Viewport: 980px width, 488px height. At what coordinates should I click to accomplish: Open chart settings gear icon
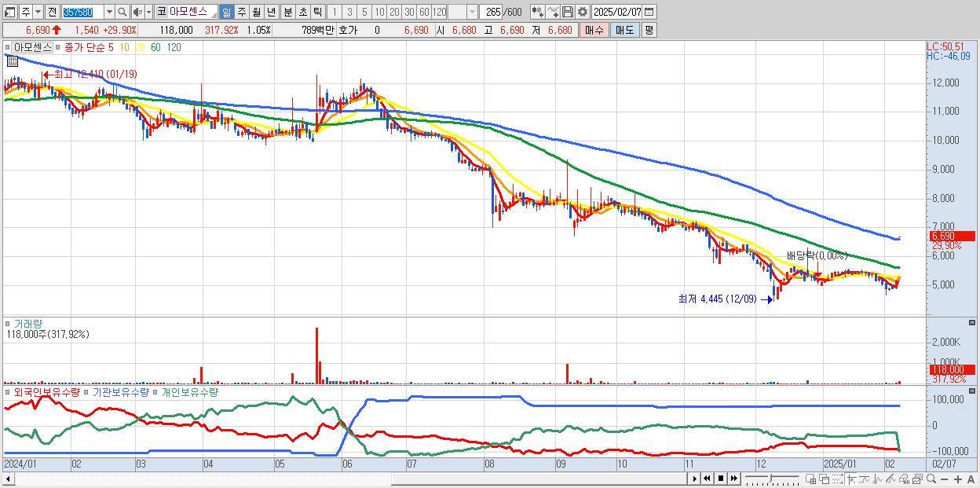tap(583, 12)
